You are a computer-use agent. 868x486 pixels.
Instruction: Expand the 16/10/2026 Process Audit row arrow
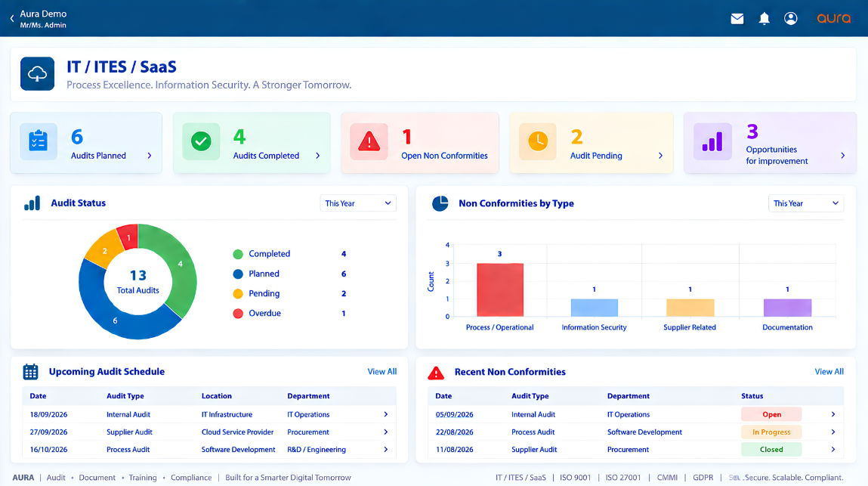coord(386,450)
